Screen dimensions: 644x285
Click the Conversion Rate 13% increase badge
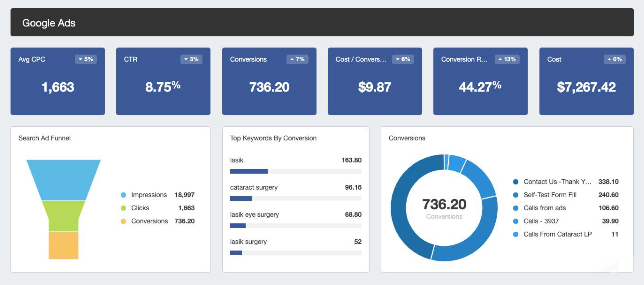click(x=507, y=59)
